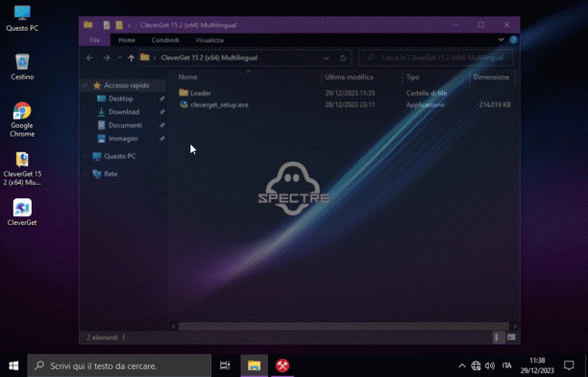
Task: Expand Rete tree node
Action: coord(86,174)
